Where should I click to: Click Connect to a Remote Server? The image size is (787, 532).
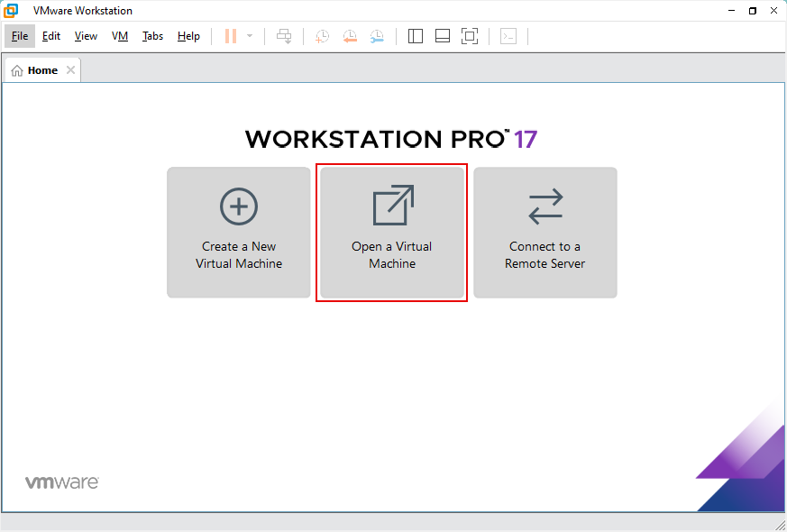(544, 232)
